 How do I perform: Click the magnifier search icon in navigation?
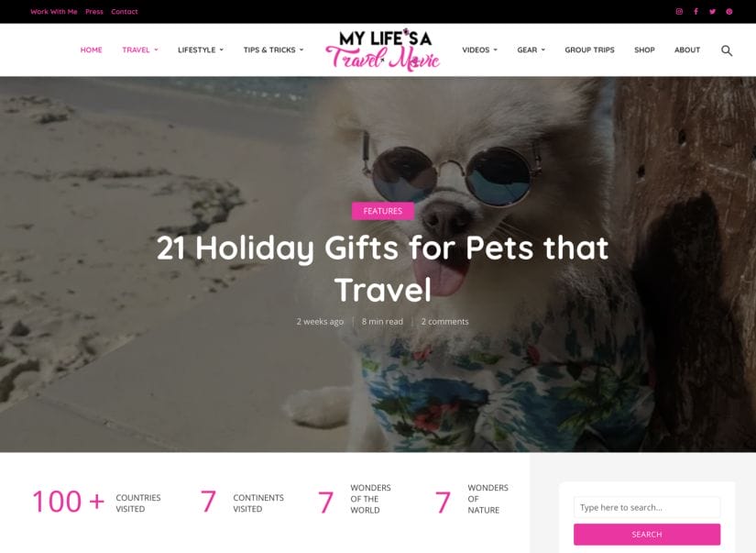727,50
